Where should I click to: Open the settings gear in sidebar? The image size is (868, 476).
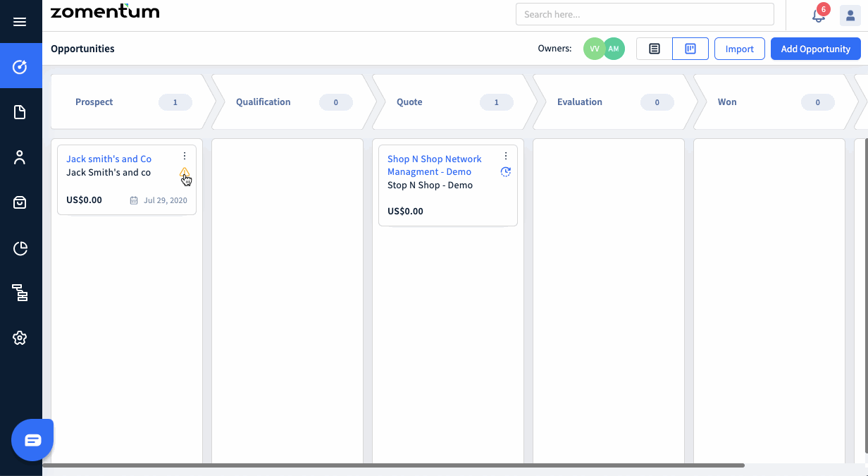[x=20, y=338]
